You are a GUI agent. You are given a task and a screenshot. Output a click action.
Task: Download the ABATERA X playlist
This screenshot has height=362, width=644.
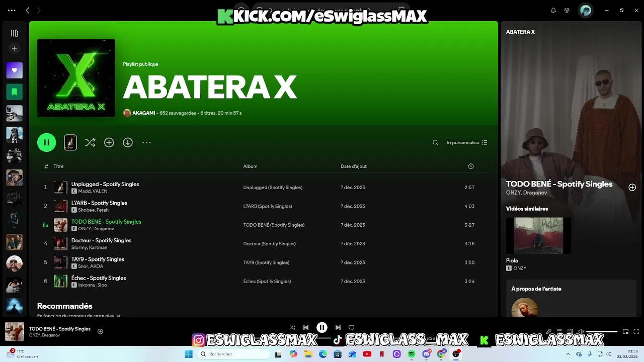128,143
